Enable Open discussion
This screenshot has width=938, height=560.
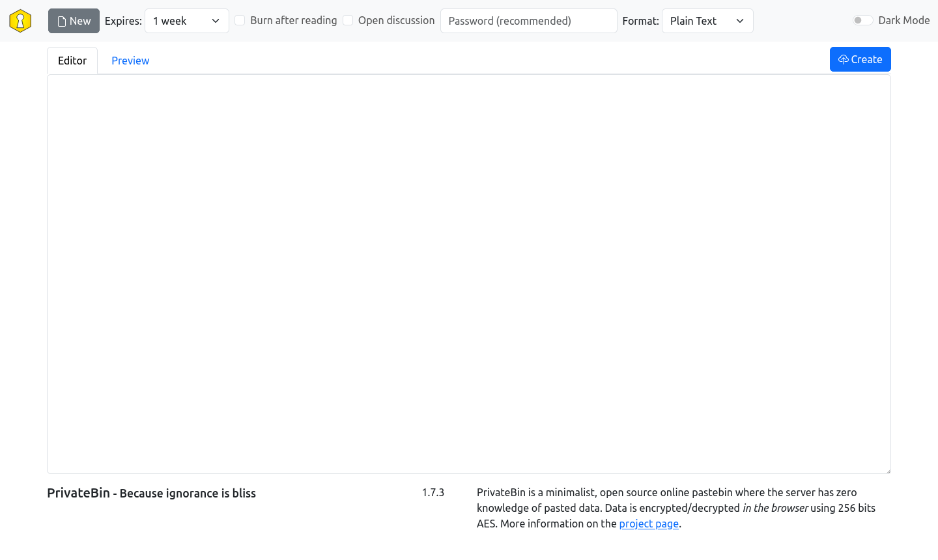(x=348, y=20)
